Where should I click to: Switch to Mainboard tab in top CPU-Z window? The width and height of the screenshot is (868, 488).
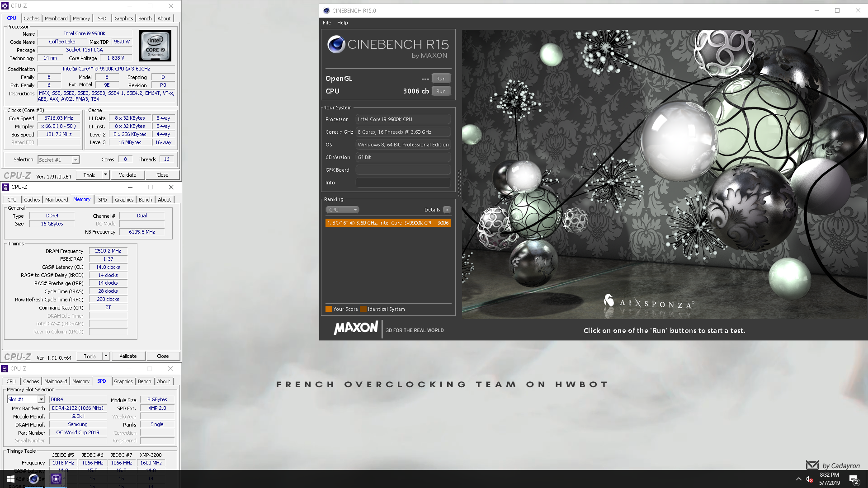point(56,19)
